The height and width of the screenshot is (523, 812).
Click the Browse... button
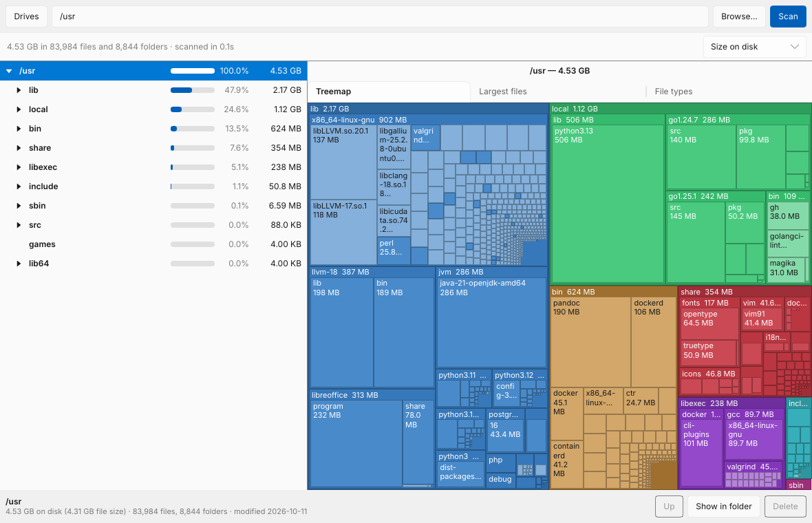coord(739,17)
